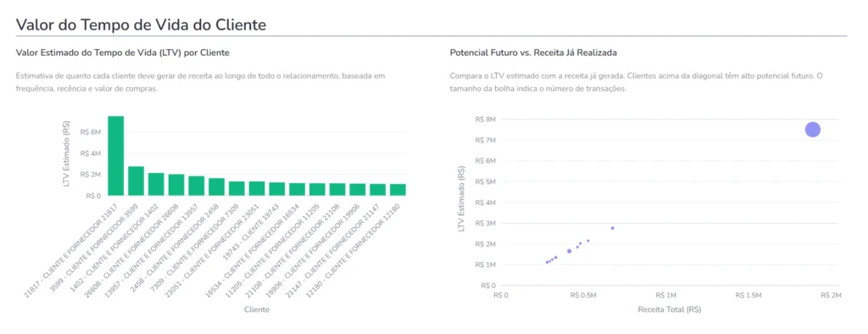Click the 'R$ 5M' tick on the scatter chart
Image resolution: width=868 pixels, height=334 pixels.
(486, 181)
